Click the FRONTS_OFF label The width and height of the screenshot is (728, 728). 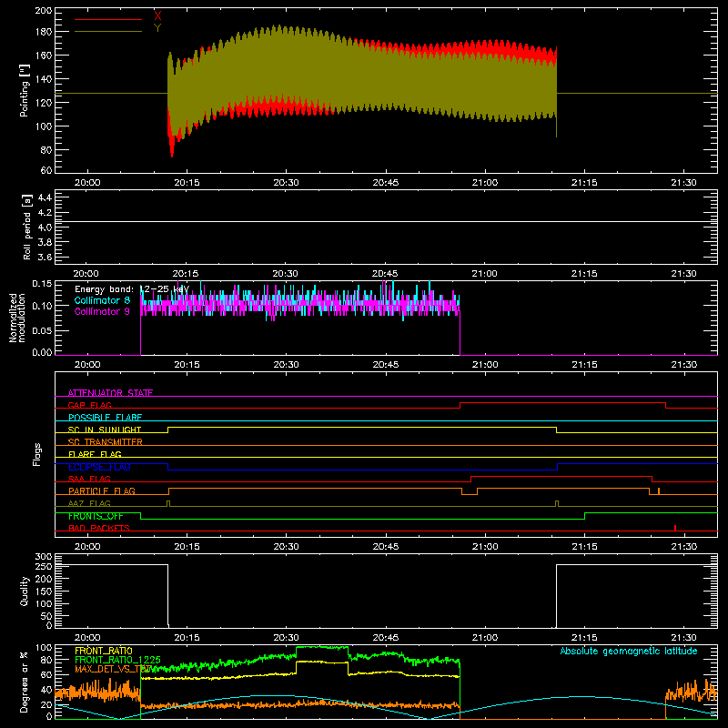pyautogui.click(x=96, y=516)
